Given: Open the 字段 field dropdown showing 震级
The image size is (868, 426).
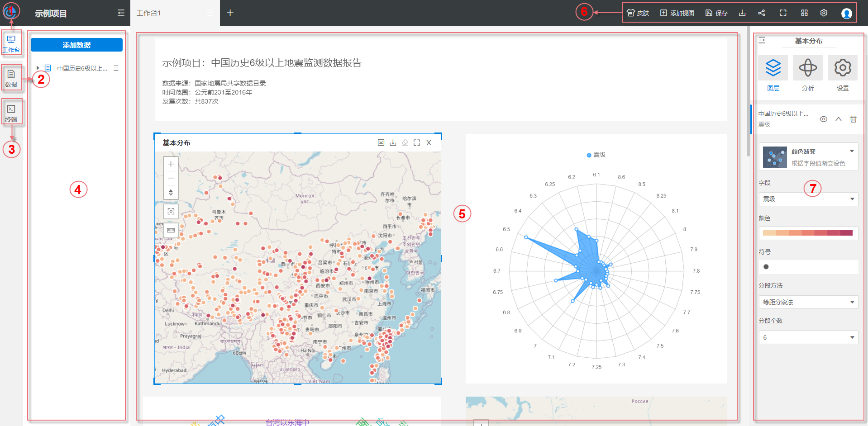Looking at the screenshot, I should [808, 199].
